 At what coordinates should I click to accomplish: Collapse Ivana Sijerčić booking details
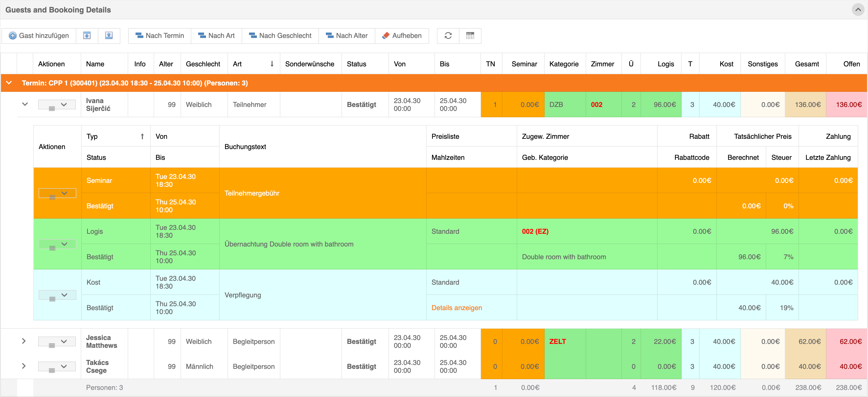(x=25, y=105)
